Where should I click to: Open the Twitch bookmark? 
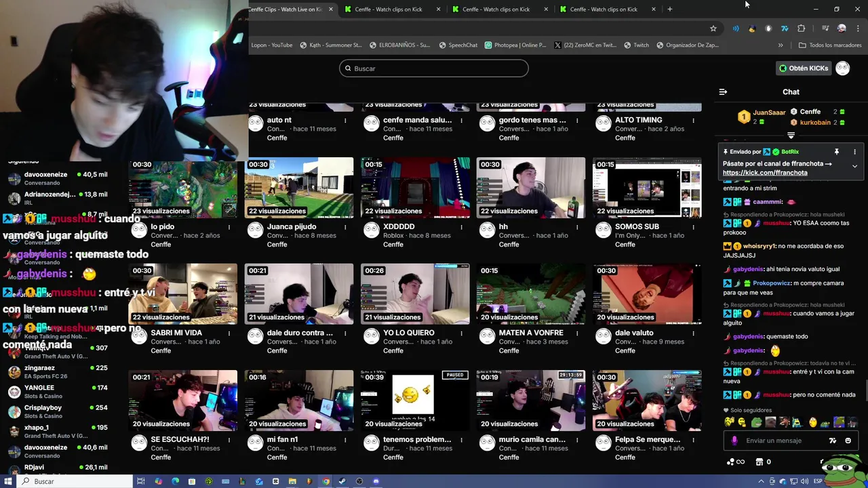pyautogui.click(x=635, y=45)
